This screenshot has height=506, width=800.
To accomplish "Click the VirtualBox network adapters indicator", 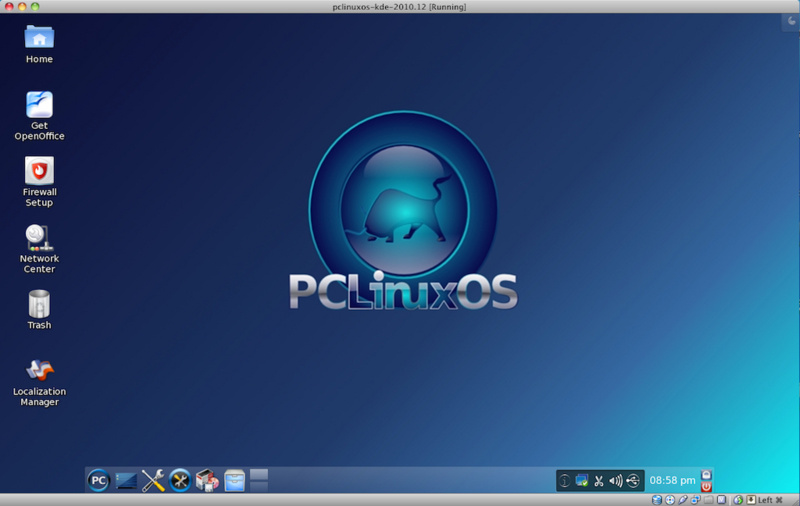I will pos(695,500).
